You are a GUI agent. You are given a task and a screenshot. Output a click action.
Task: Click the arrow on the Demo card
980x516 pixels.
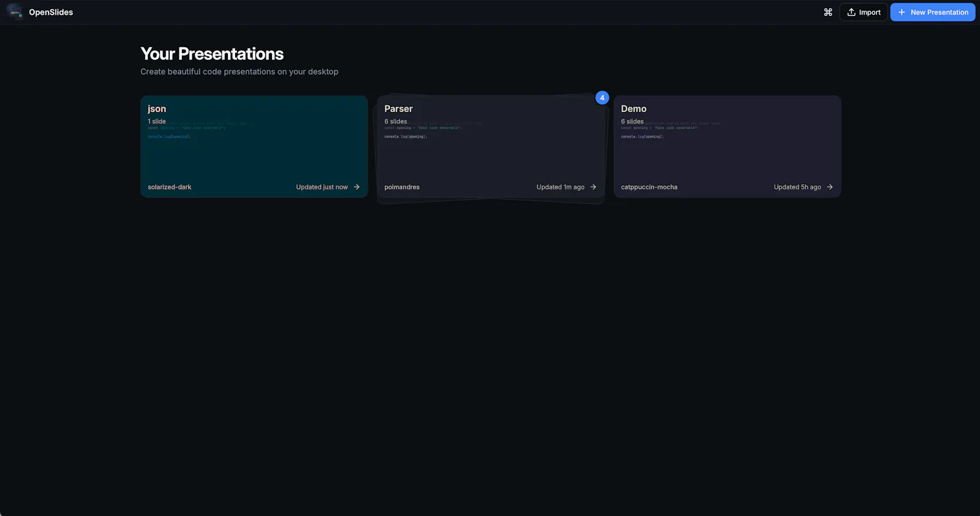[x=830, y=187]
